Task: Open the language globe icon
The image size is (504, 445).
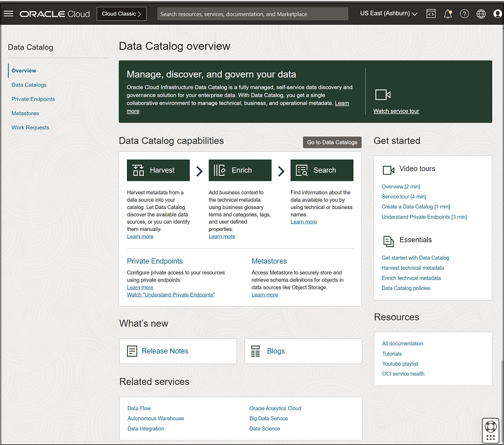Action: click(x=481, y=13)
